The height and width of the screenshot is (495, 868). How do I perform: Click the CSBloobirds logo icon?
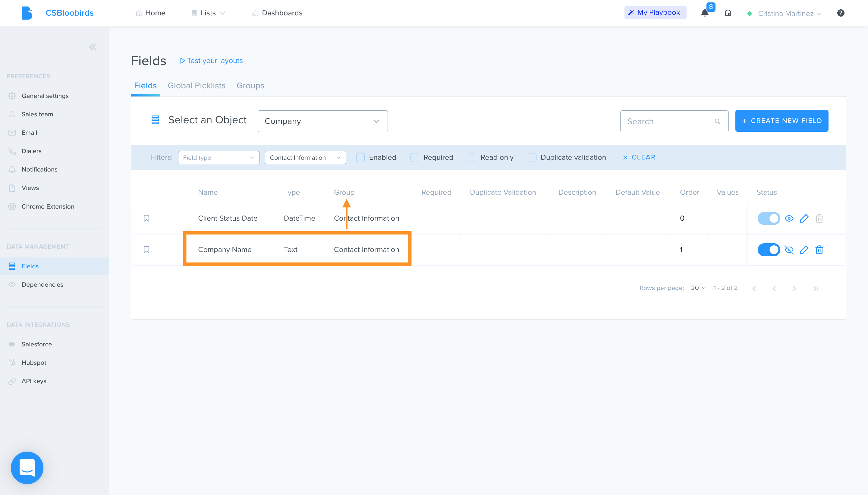[x=27, y=13]
